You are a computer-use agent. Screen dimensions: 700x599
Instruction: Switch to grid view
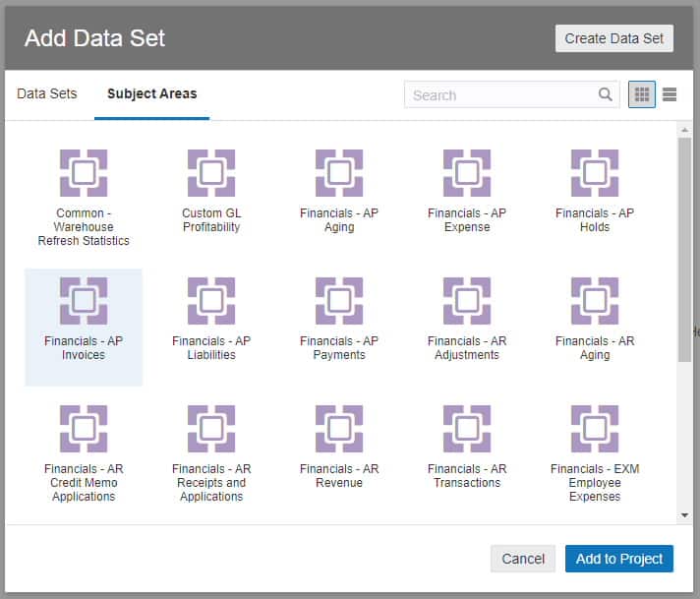(x=642, y=94)
